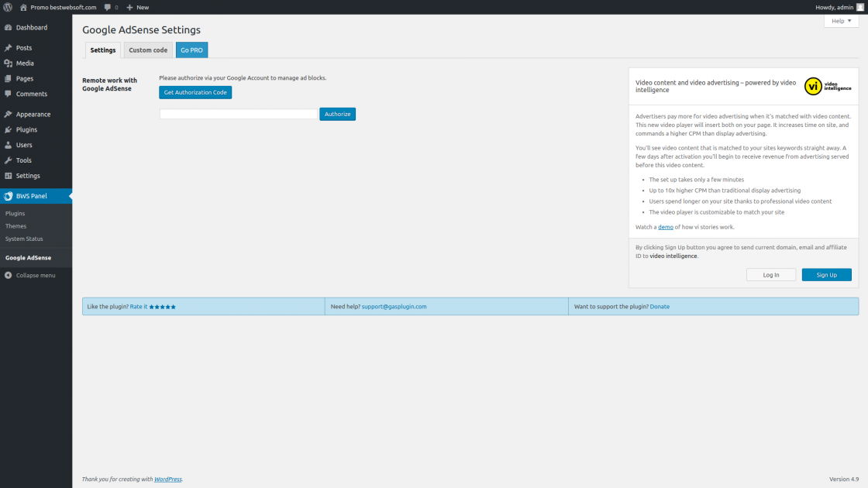Open System Status submenu item
868x488 pixels.
(x=24, y=239)
